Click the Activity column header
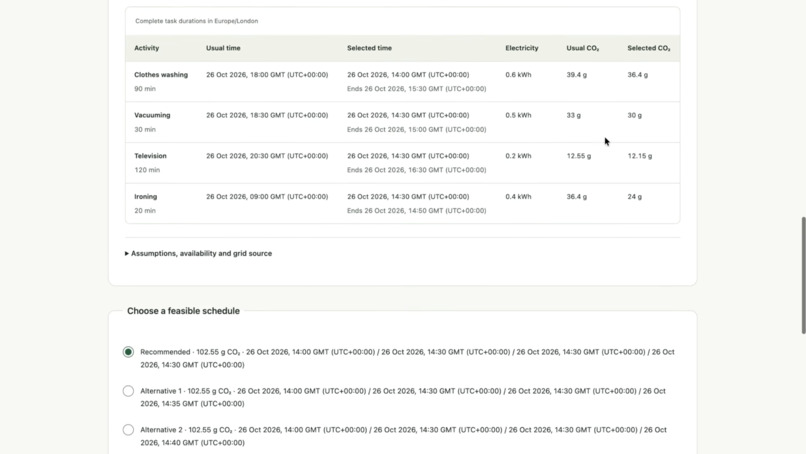 click(x=146, y=48)
